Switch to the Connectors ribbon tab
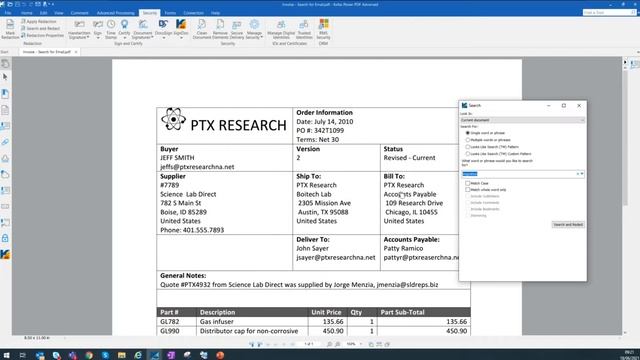The image size is (640, 360). pyautogui.click(x=193, y=13)
